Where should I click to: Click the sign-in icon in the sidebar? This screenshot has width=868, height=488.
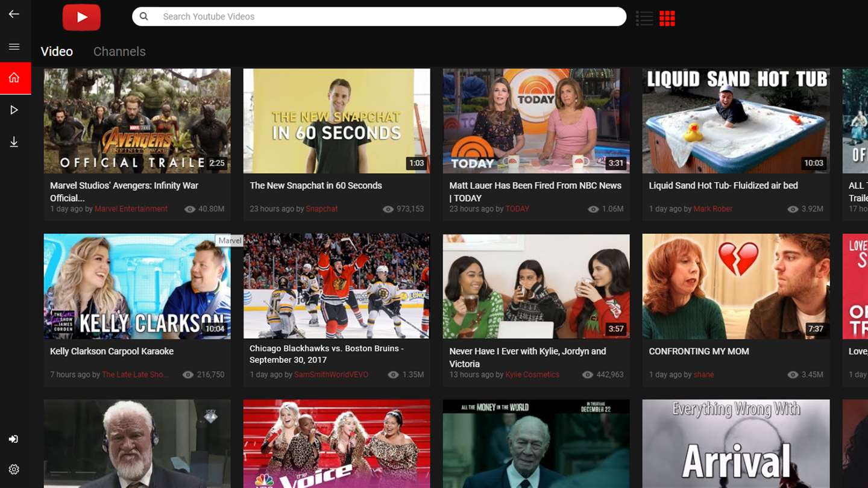[x=14, y=439]
